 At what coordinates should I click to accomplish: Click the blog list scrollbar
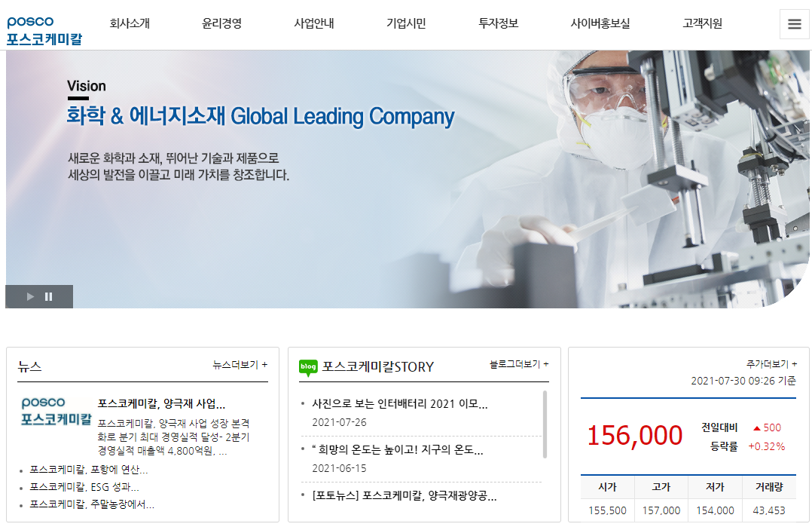pyautogui.click(x=545, y=424)
